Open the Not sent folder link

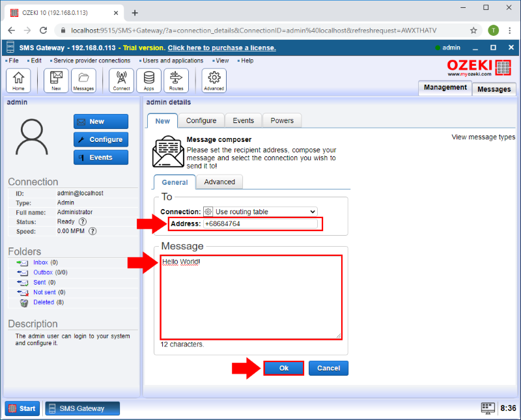(x=44, y=292)
